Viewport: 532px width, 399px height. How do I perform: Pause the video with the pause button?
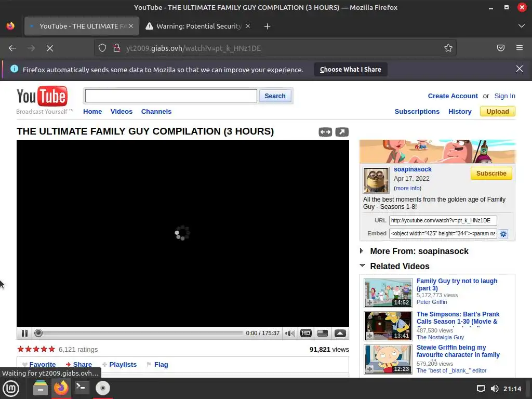click(x=24, y=333)
